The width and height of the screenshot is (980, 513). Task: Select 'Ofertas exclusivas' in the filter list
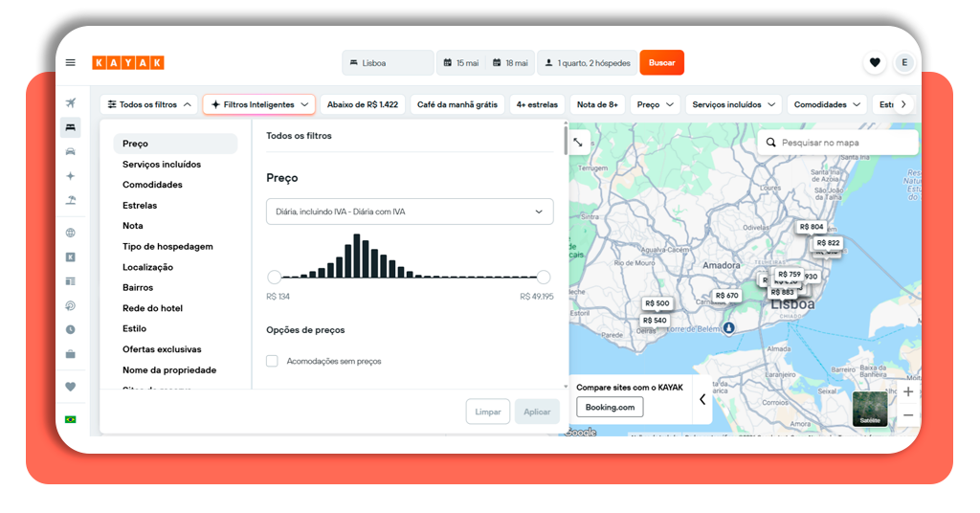[162, 349]
